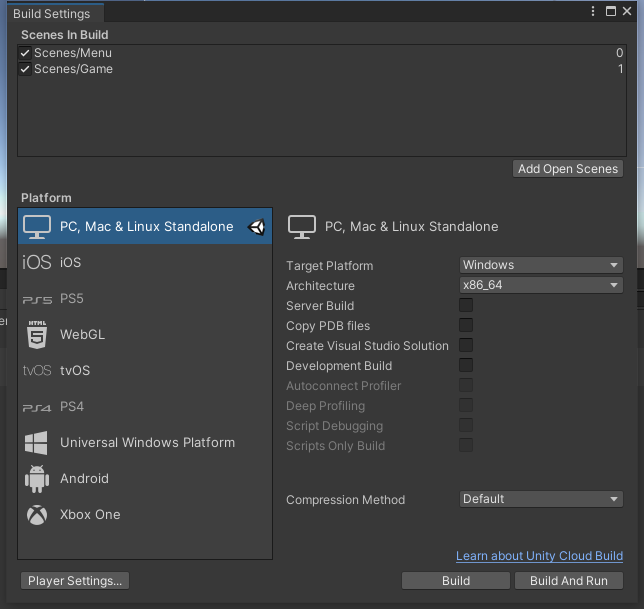This screenshot has height=609, width=644.
Task: Open Learn about Unity Cloud Build link
Action: click(x=539, y=556)
